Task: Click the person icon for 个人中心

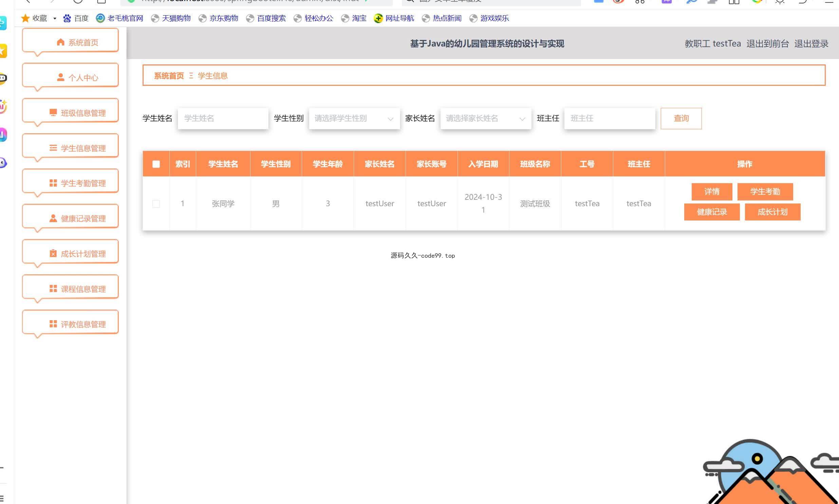Action: 60,77
